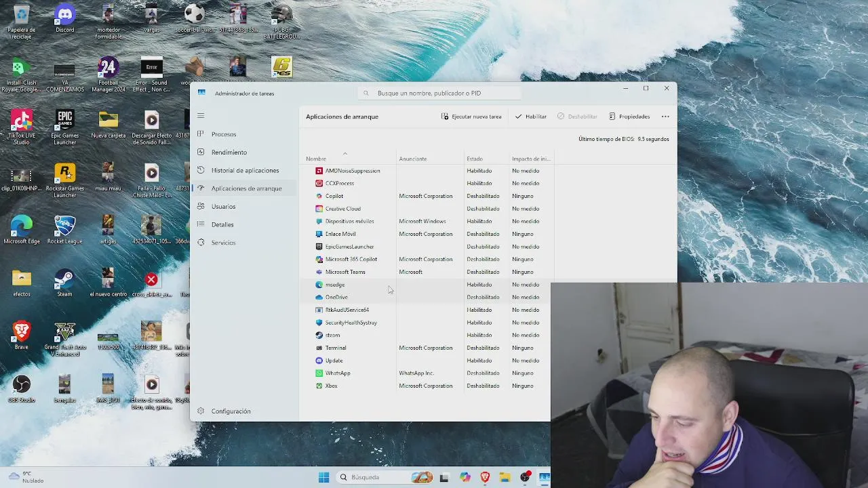The width and height of the screenshot is (868, 488).
Task: Select the Brave desktop shortcut
Action: click(22, 335)
